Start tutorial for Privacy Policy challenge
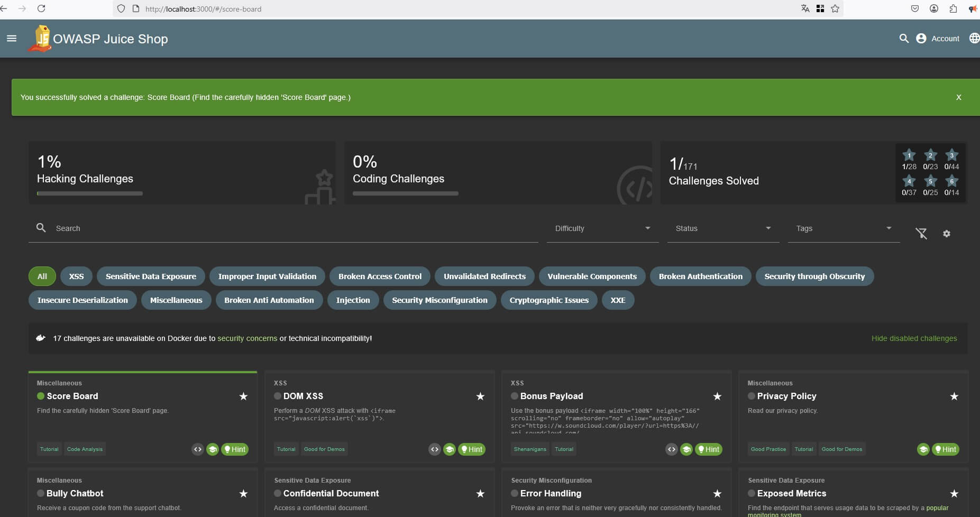The height and width of the screenshot is (517, 980). [x=923, y=449]
